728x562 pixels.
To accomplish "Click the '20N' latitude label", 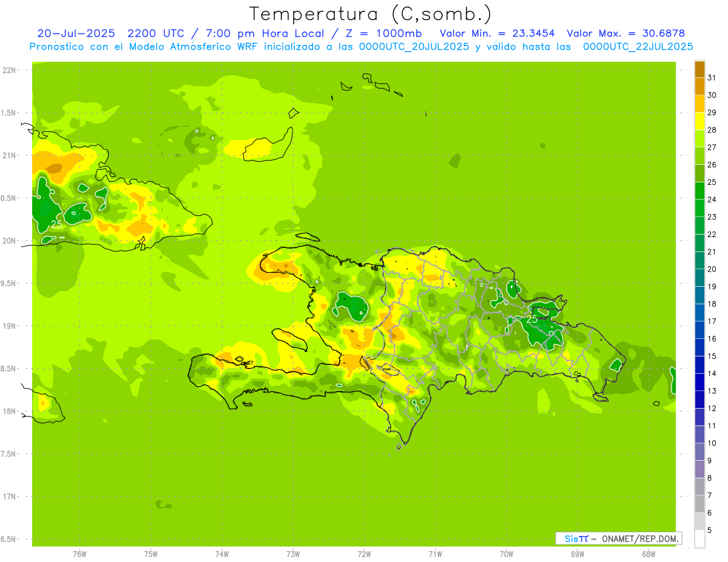I will [8, 241].
